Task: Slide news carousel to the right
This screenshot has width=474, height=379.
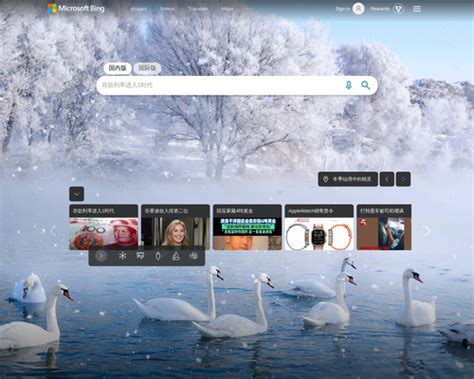Action: 427,231
